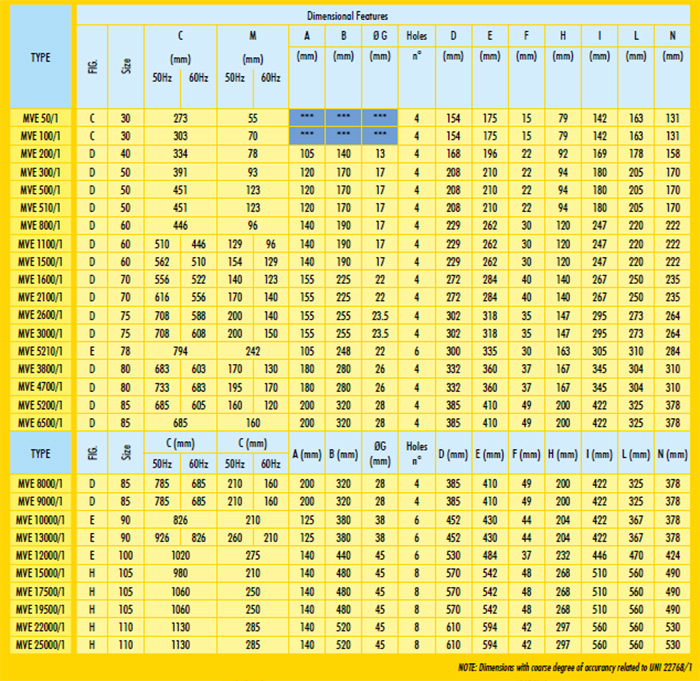This screenshot has width=700, height=681.
Task: Click the 50Hz C value 616 for MVE 2100/1
Action: 162,297
